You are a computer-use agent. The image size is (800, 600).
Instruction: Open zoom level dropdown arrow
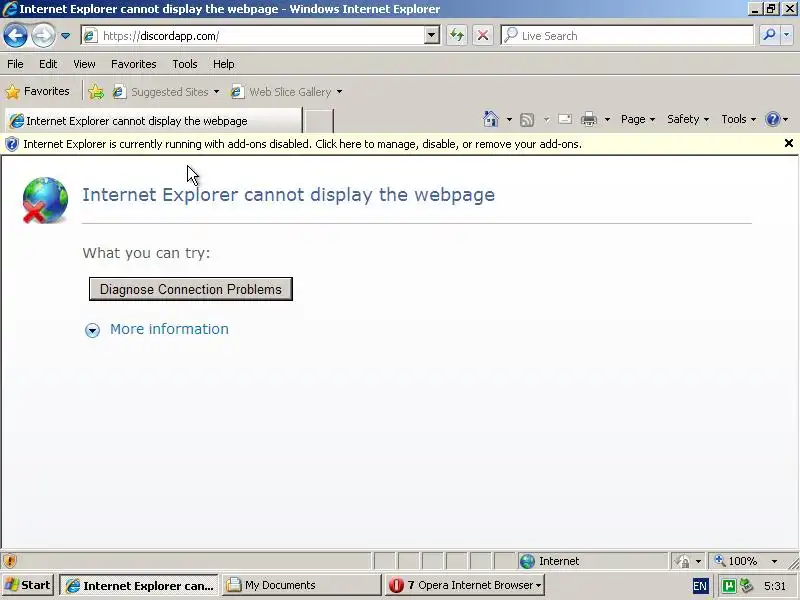774,561
